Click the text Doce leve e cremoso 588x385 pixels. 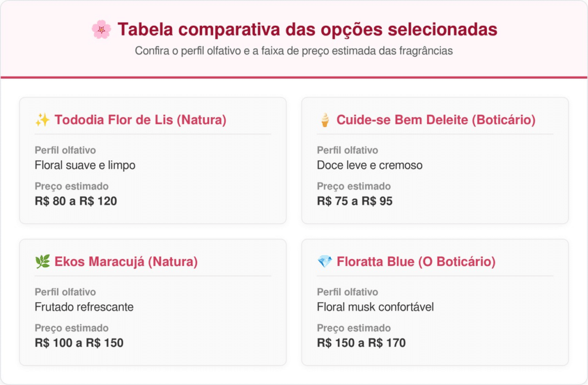[x=370, y=165]
